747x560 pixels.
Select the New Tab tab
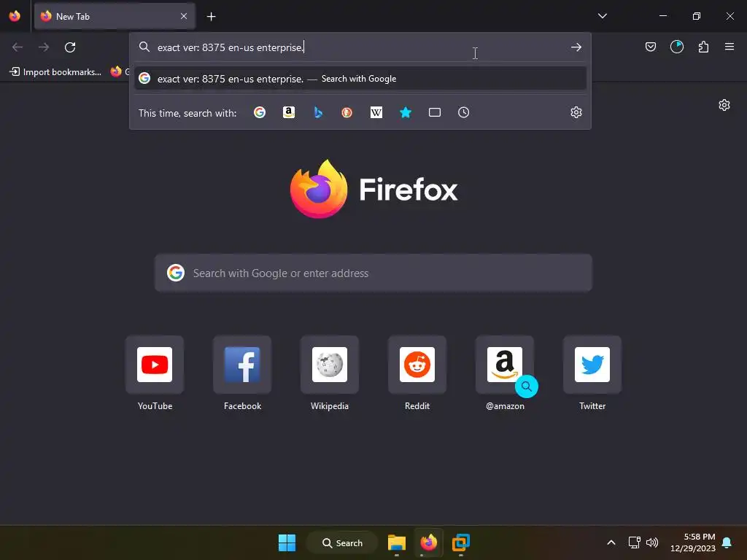tap(115, 16)
